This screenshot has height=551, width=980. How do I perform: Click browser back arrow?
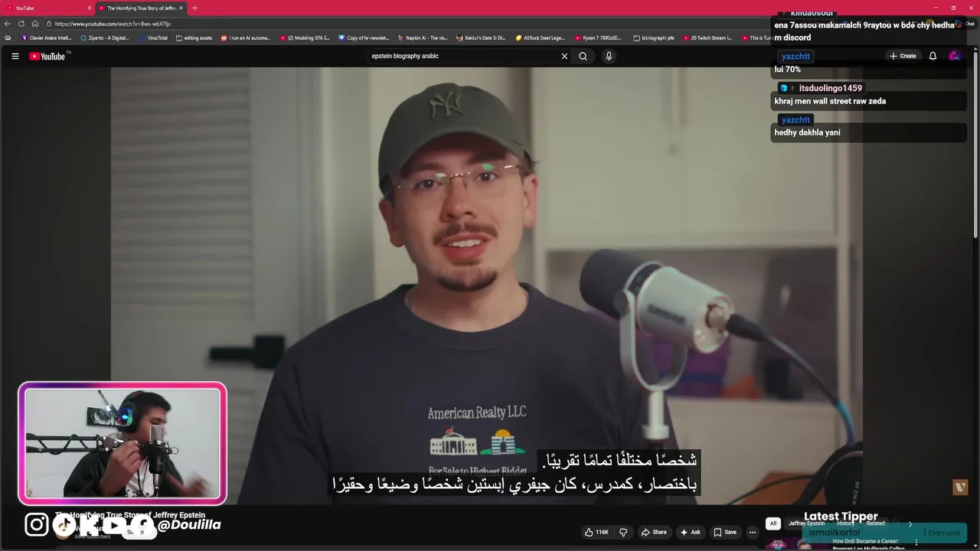click(8, 24)
